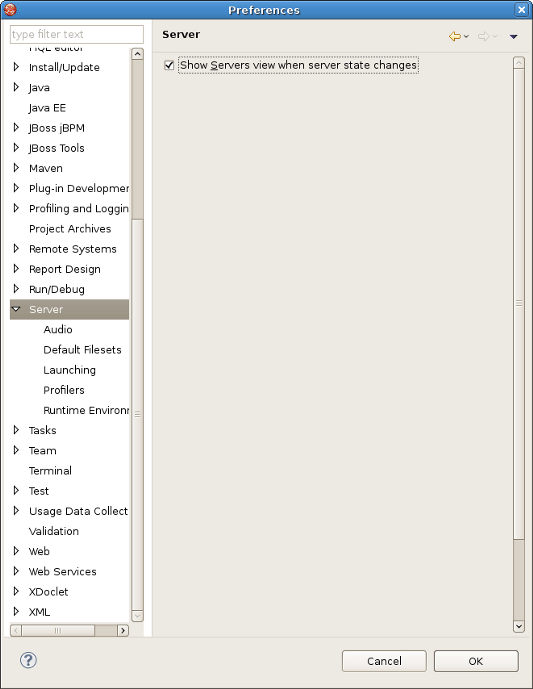533x689 pixels.
Task: Open the help question mark icon
Action: [x=29, y=660]
